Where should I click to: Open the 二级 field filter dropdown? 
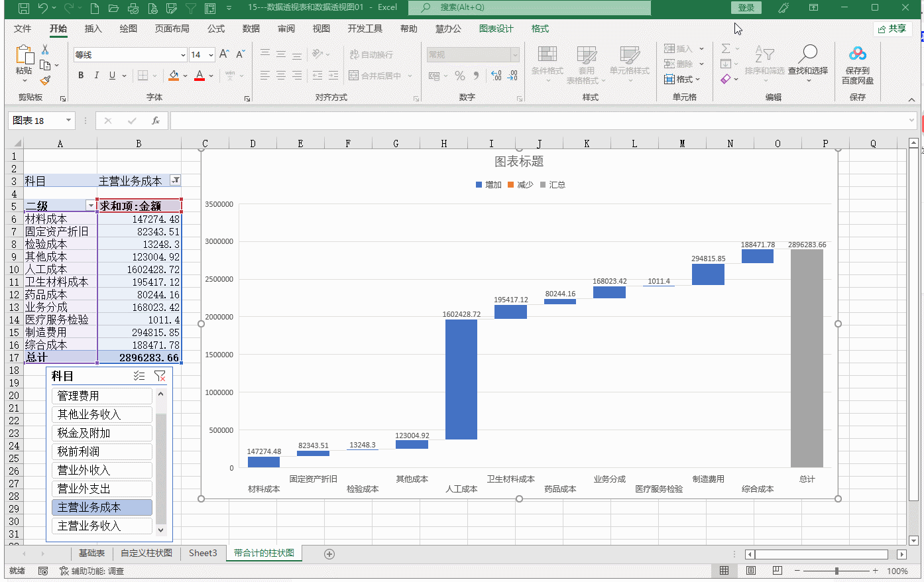click(91, 205)
